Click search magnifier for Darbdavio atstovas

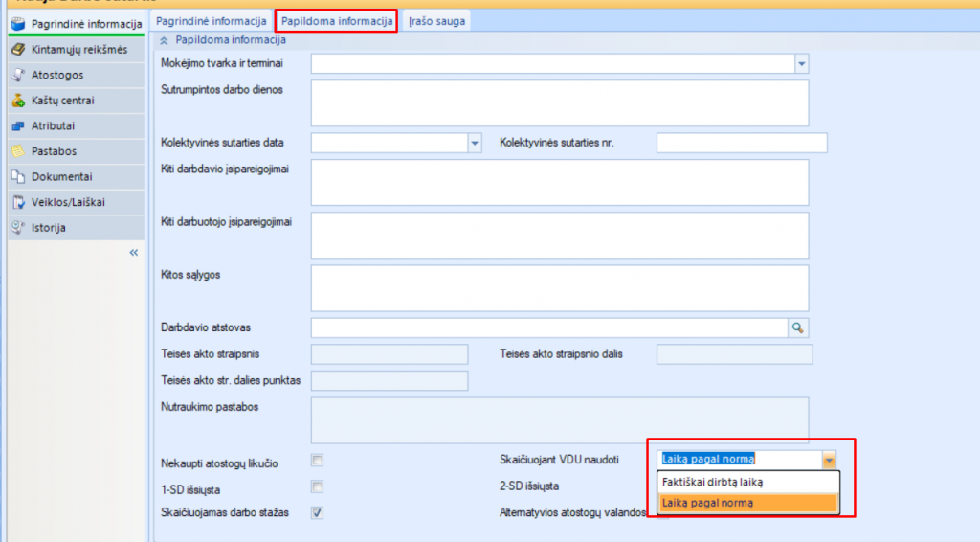797,327
